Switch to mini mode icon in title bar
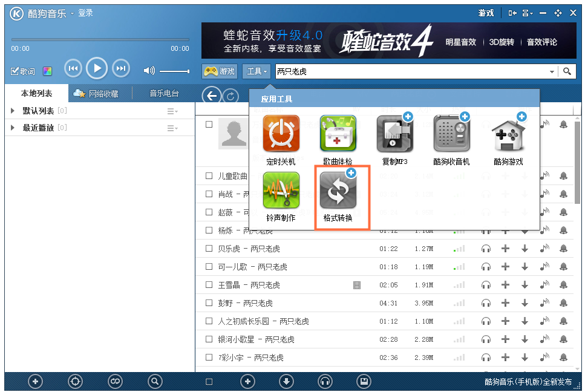Screen dimensions: 585x392 coord(512,13)
